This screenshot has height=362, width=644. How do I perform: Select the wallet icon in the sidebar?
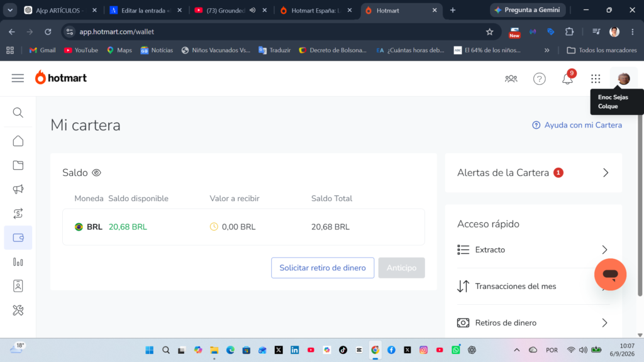(x=18, y=238)
